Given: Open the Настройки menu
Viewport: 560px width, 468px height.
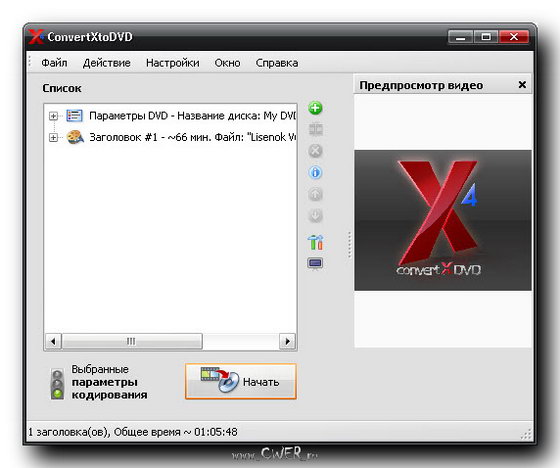Looking at the screenshot, I should pyautogui.click(x=173, y=63).
